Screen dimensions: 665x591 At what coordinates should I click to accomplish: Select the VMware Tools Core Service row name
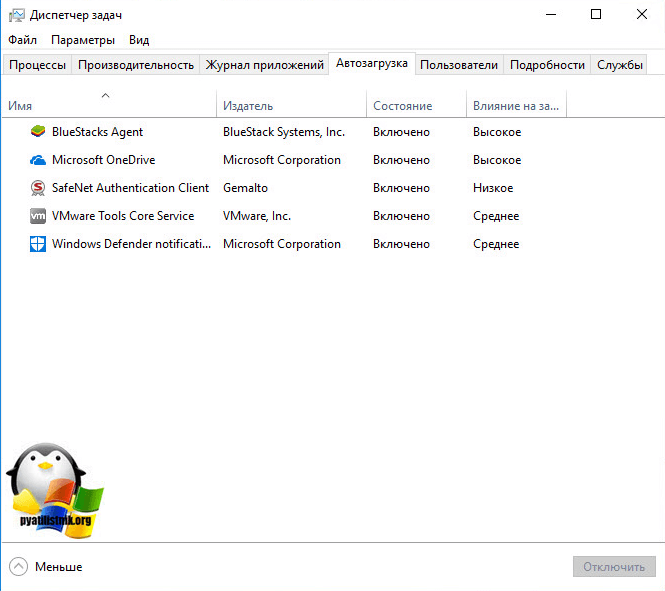[x=123, y=216]
